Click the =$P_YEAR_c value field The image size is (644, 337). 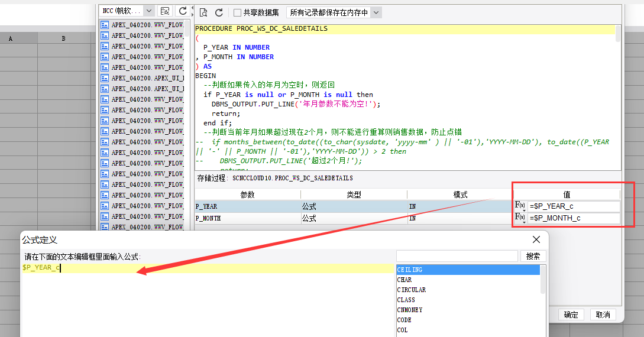click(574, 206)
